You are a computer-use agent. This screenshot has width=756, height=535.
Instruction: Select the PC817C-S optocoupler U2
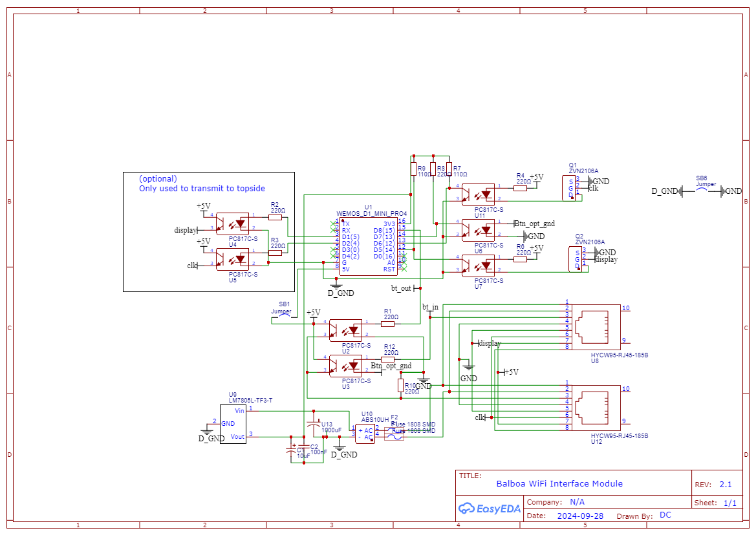click(345, 330)
